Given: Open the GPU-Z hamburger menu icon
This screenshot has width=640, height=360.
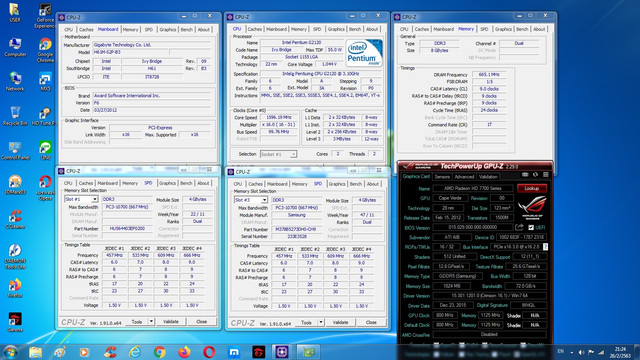Looking at the screenshot, I should click(546, 175).
